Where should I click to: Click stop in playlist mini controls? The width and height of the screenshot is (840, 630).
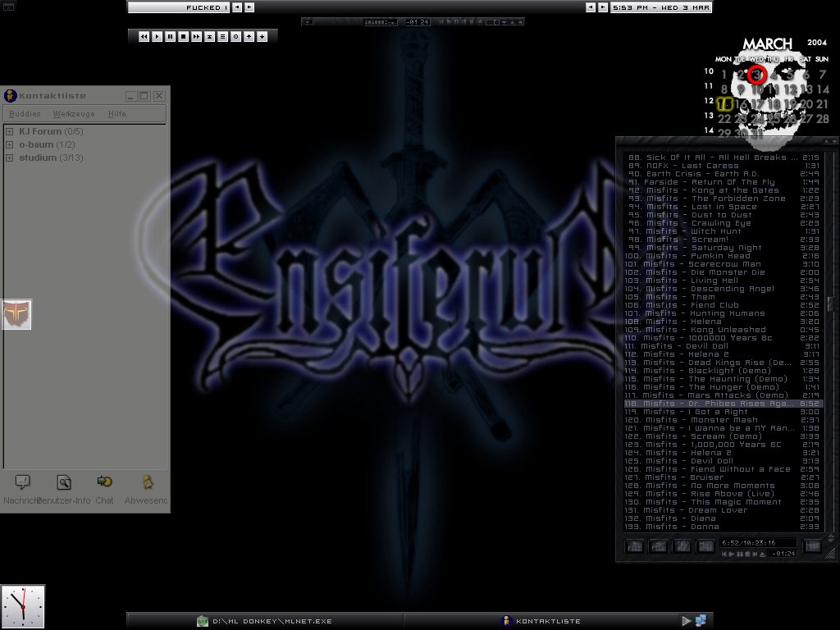(746, 554)
